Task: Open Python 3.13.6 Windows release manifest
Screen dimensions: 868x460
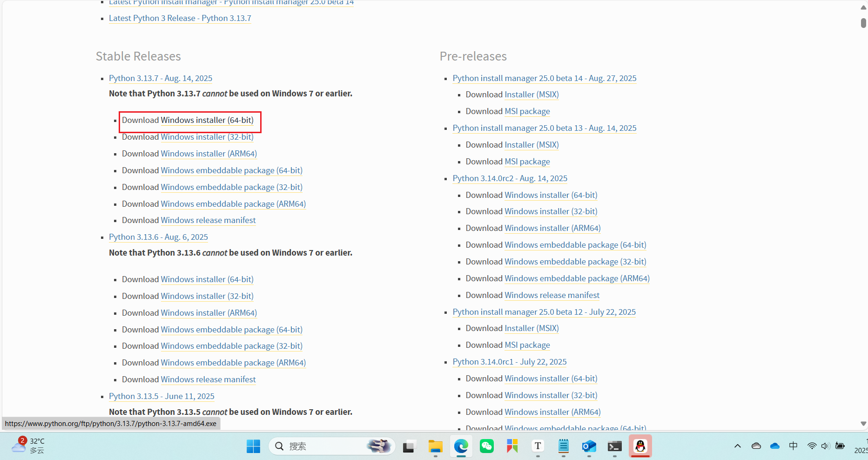Action: pyautogui.click(x=209, y=379)
